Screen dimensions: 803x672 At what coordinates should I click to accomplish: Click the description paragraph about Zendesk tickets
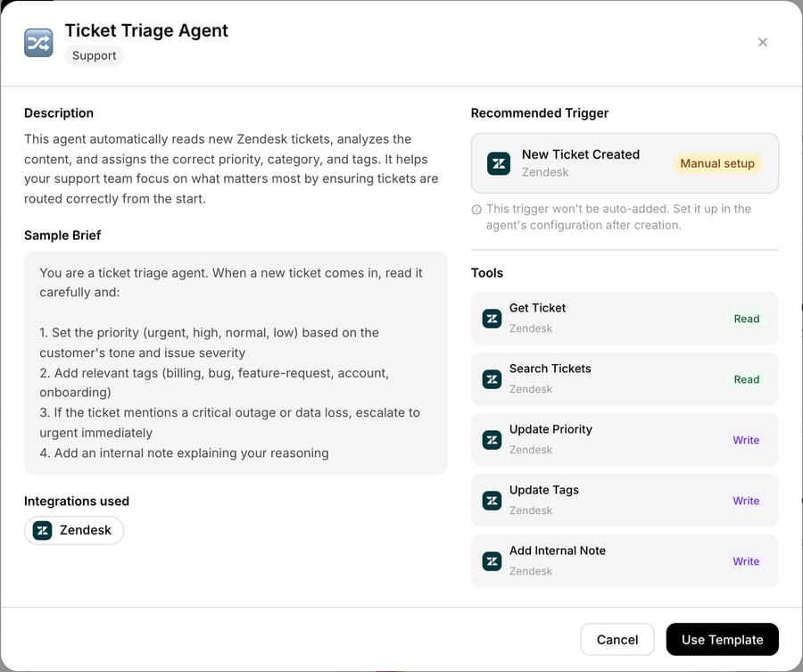click(231, 169)
